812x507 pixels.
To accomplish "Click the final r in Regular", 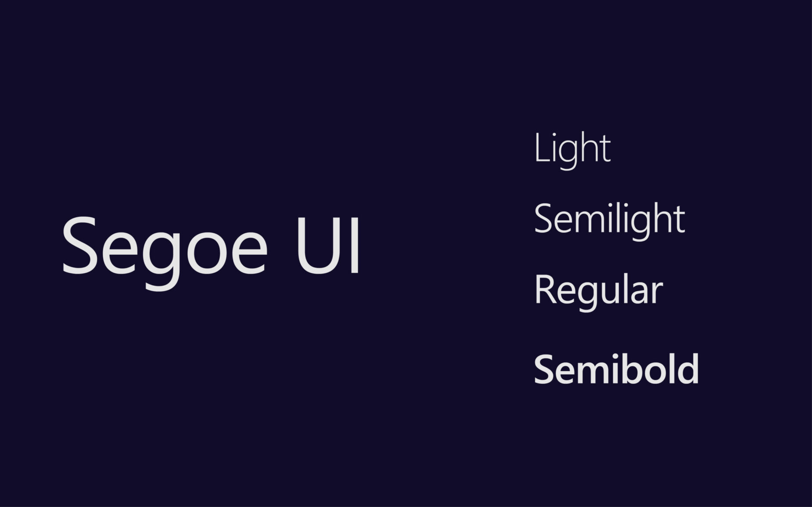I will 658,293.
